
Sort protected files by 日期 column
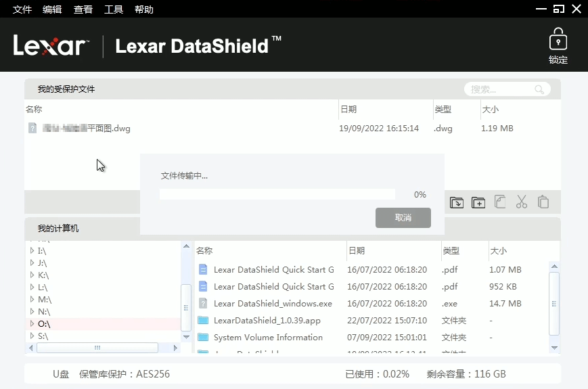pyautogui.click(x=348, y=109)
